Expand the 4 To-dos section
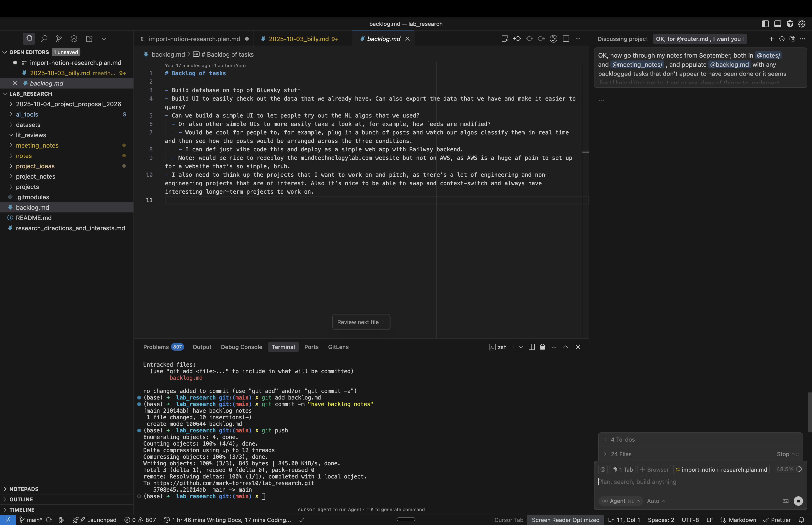 pos(622,440)
